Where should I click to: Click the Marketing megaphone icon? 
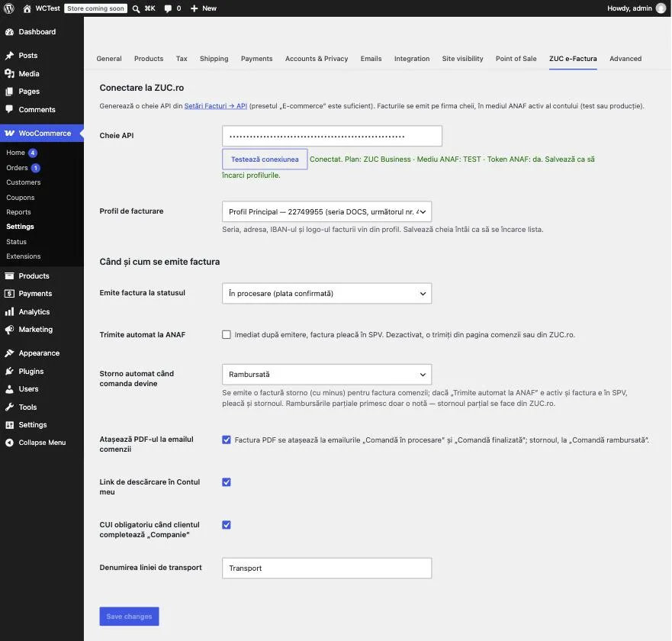click(9, 330)
